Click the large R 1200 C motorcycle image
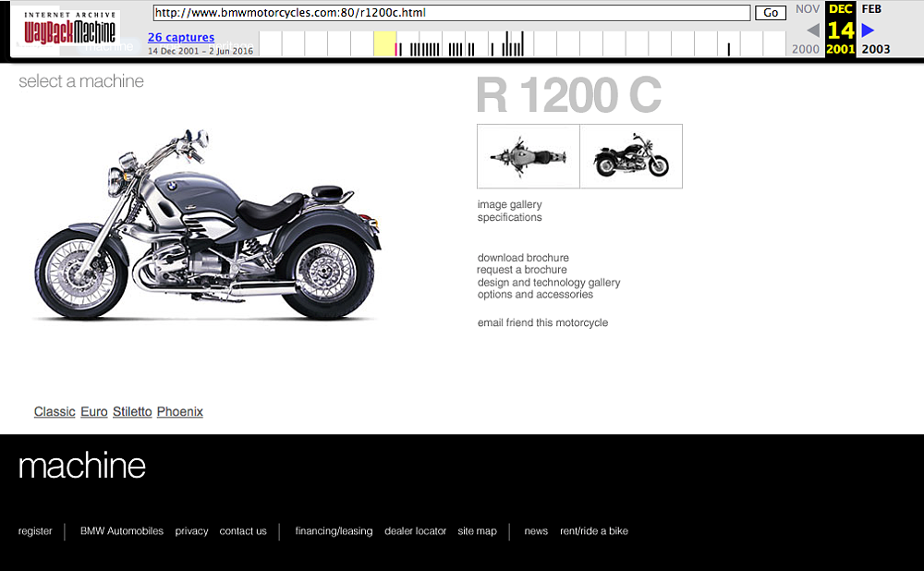The image size is (924, 571). [207, 225]
